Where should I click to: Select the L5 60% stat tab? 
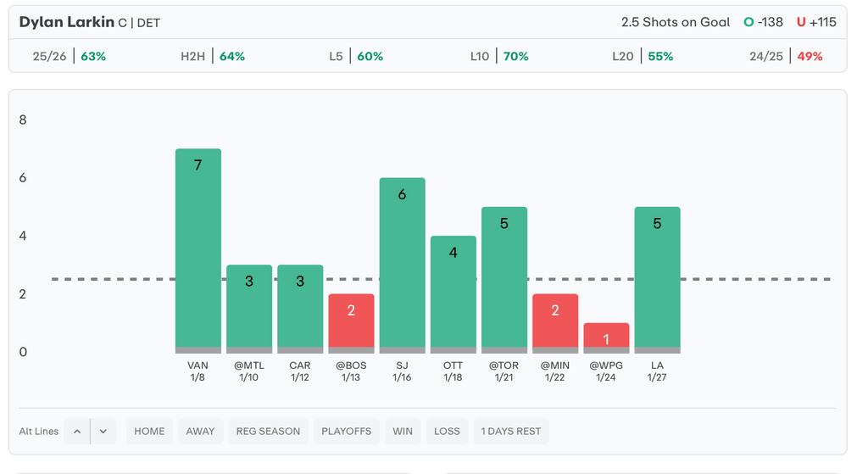pyautogui.click(x=356, y=57)
